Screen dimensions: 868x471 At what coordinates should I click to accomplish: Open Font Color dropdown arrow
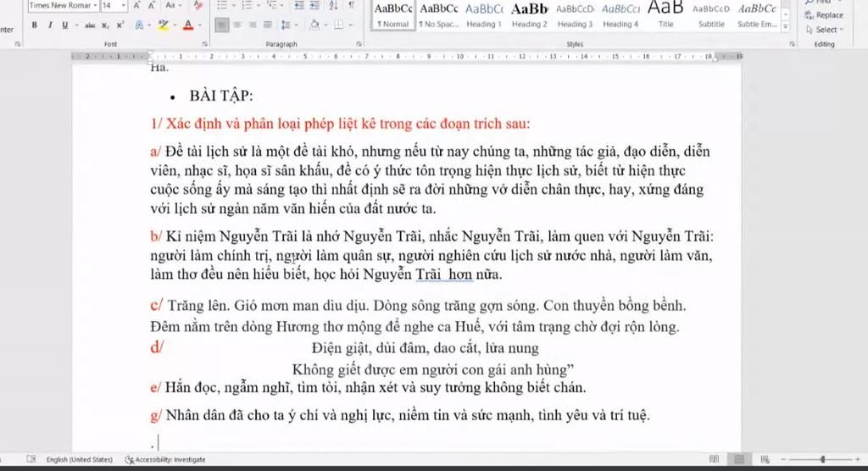(x=200, y=25)
